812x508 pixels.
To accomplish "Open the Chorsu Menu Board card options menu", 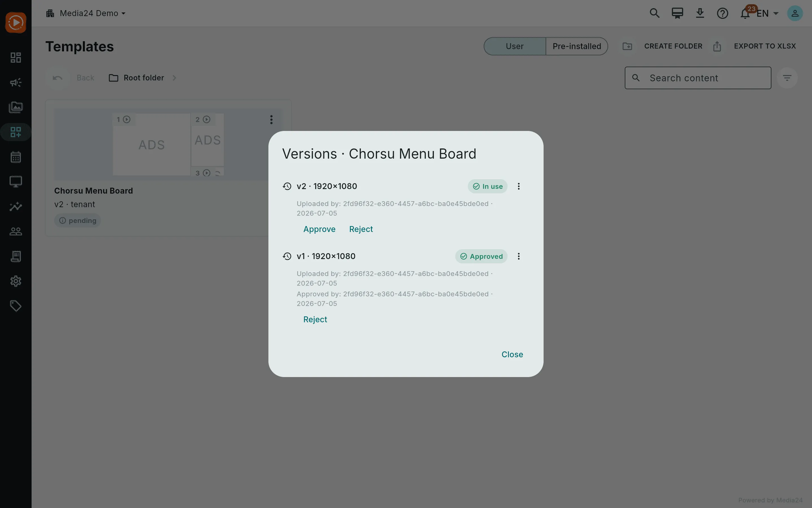I will pos(272,120).
